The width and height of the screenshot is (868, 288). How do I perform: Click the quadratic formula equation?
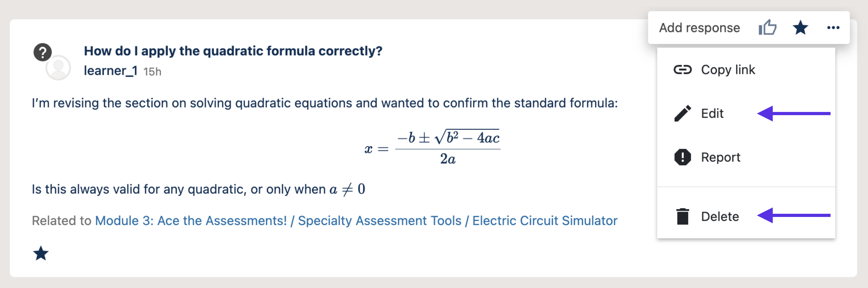pos(432,147)
